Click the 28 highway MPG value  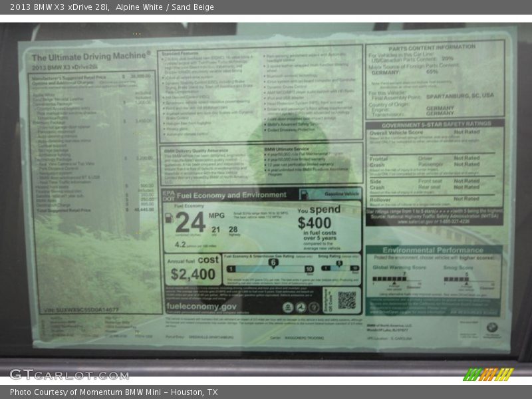[233, 229]
